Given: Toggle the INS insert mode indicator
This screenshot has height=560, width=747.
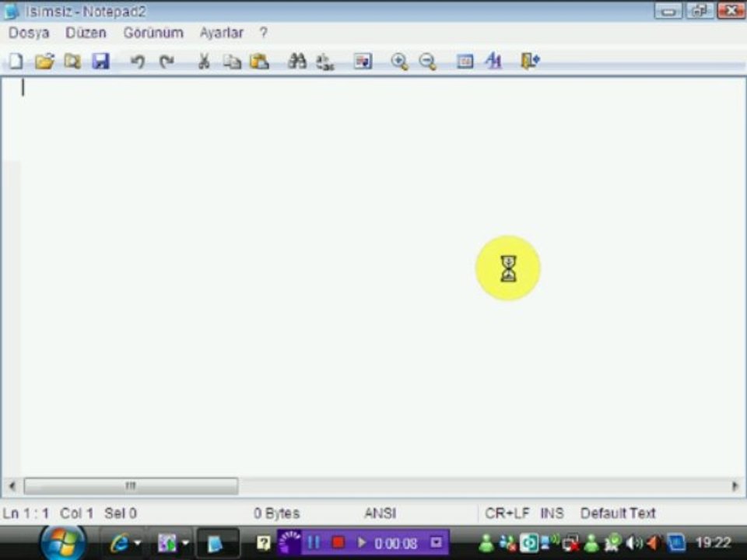Looking at the screenshot, I should (x=552, y=513).
